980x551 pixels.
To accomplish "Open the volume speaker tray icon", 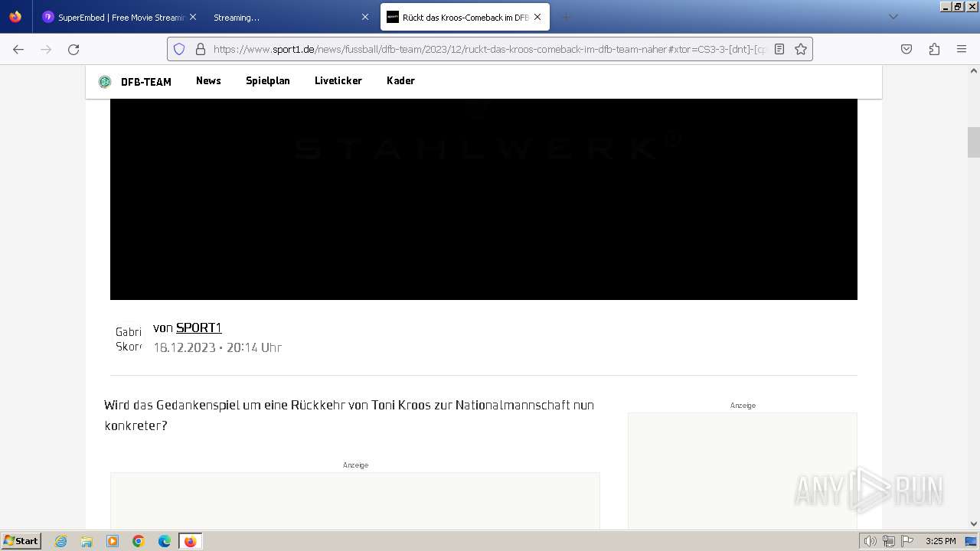I will 870,541.
